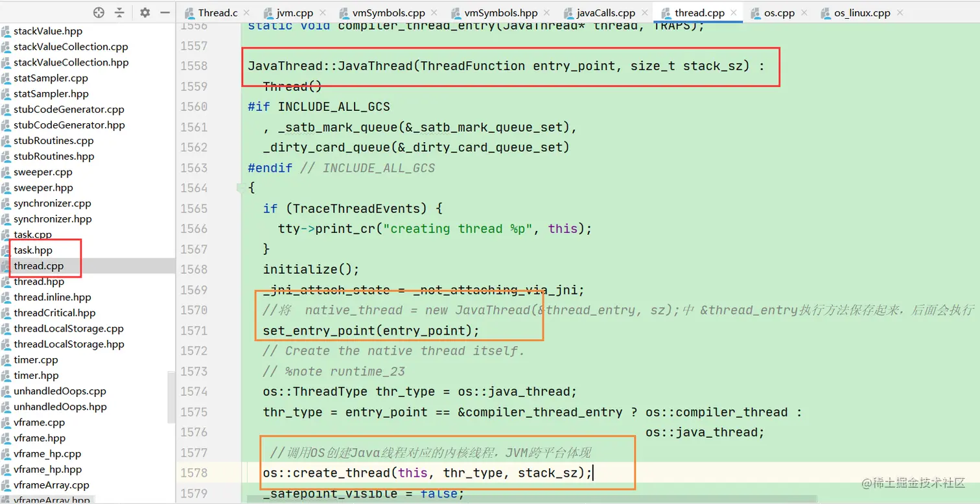
Task: Switch to the os.cpp tab
Action: 779,12
